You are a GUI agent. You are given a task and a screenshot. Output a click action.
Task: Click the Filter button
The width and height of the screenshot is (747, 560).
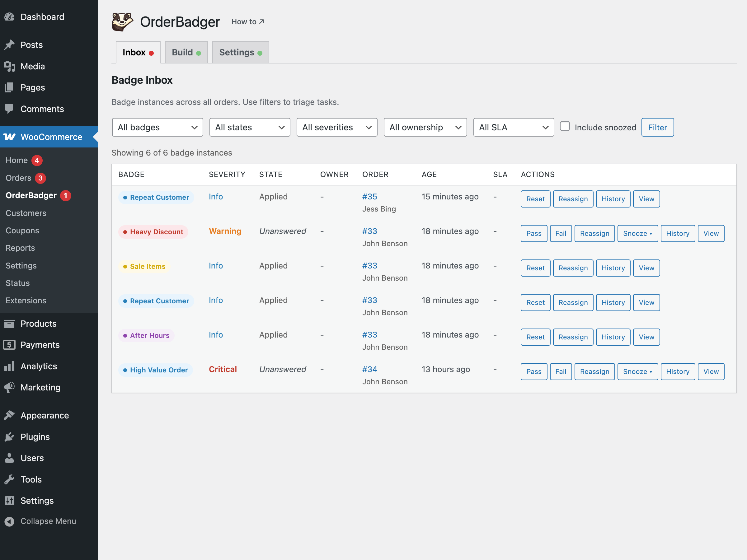tap(657, 127)
